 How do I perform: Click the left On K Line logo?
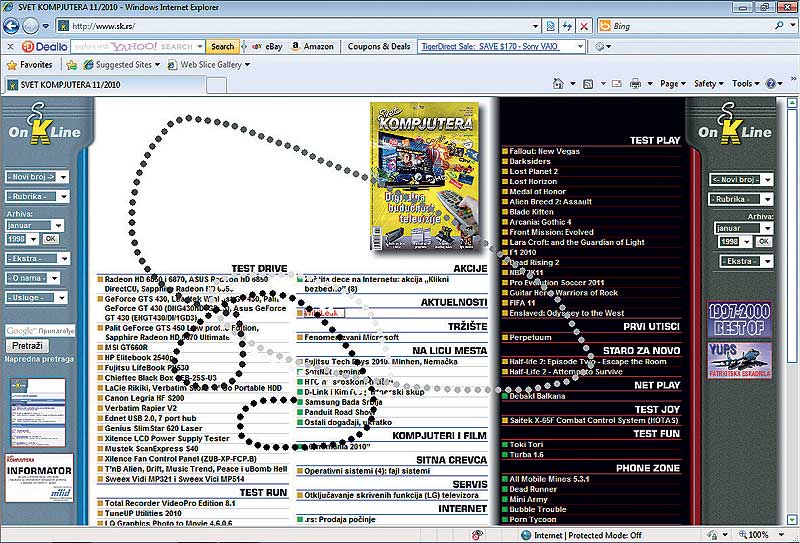[45, 124]
